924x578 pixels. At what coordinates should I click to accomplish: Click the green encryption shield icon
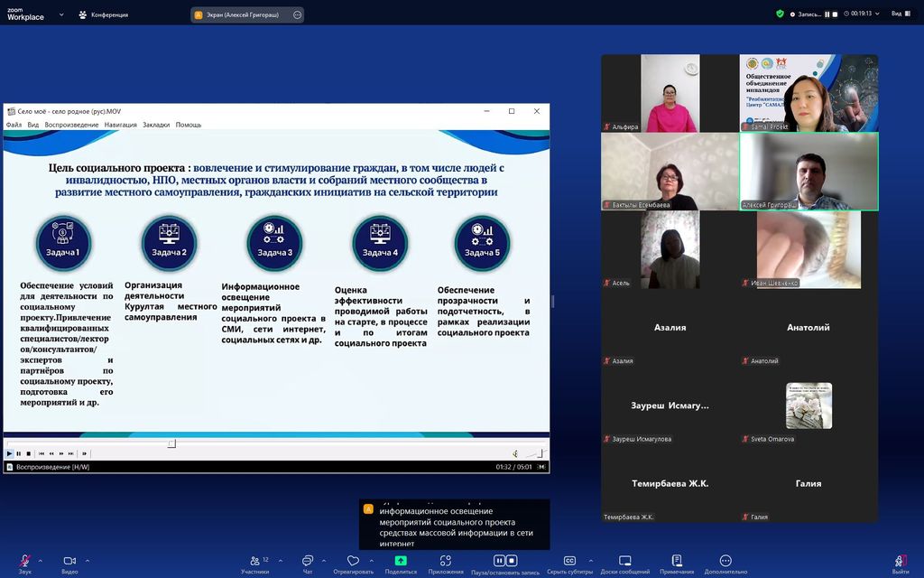coord(780,14)
